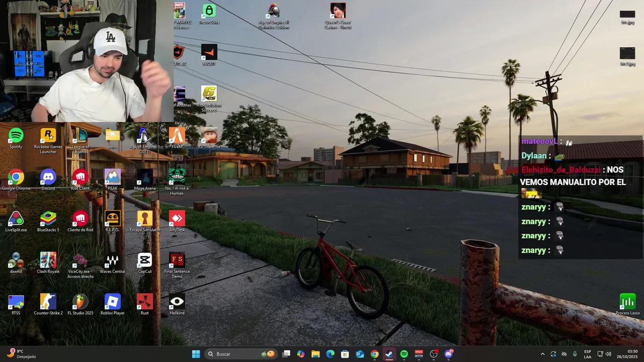The width and height of the screenshot is (644, 362).
Task: Launch Mage Arena desktop icon
Action: point(144,180)
